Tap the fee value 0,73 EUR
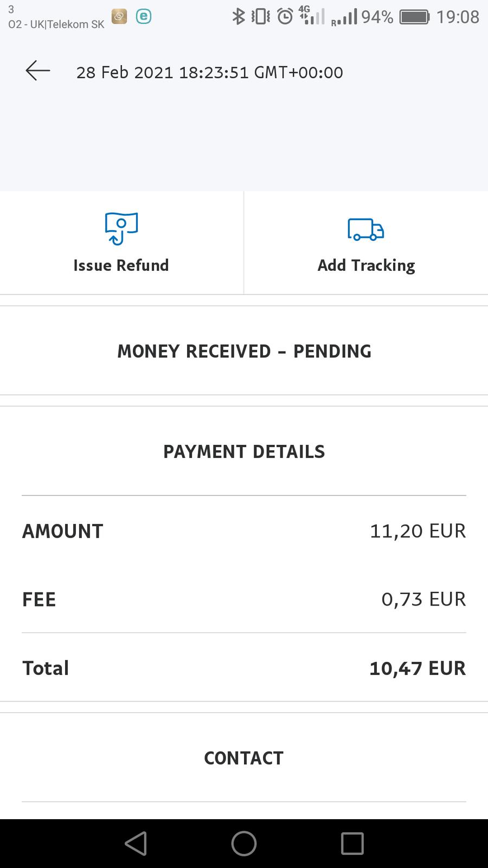 tap(423, 599)
